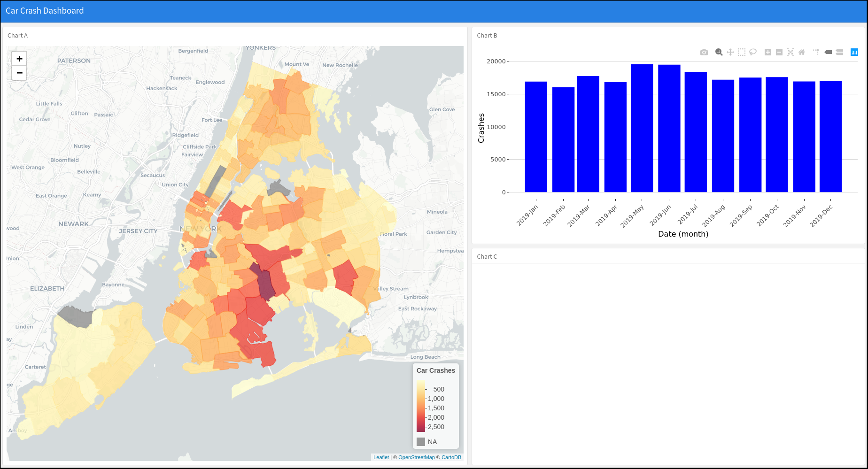Enable show closest data on hover
Image resolution: width=868 pixels, height=469 pixels.
tap(828, 52)
